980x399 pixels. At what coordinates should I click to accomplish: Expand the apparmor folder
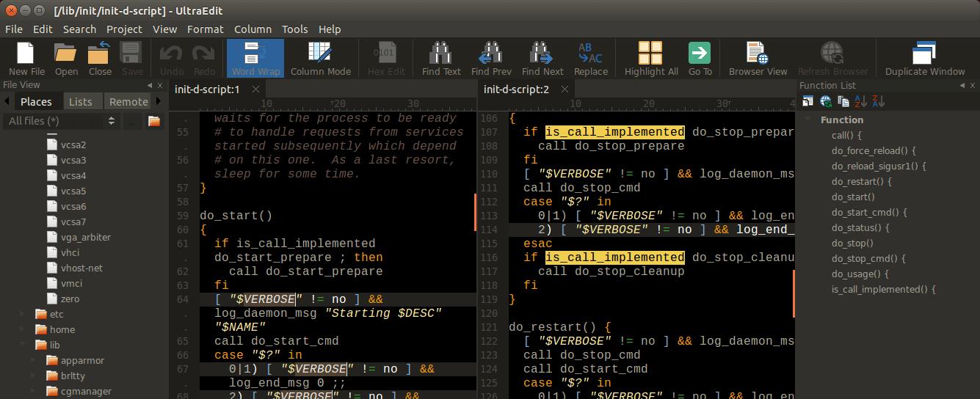(x=33, y=360)
